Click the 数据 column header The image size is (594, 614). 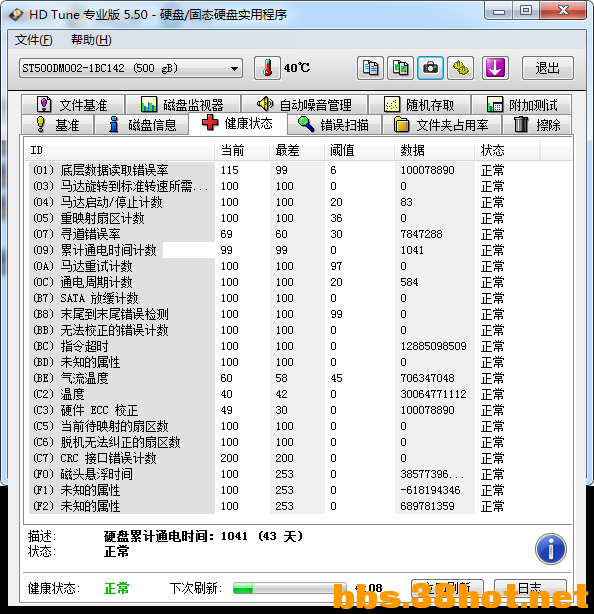pyautogui.click(x=434, y=150)
